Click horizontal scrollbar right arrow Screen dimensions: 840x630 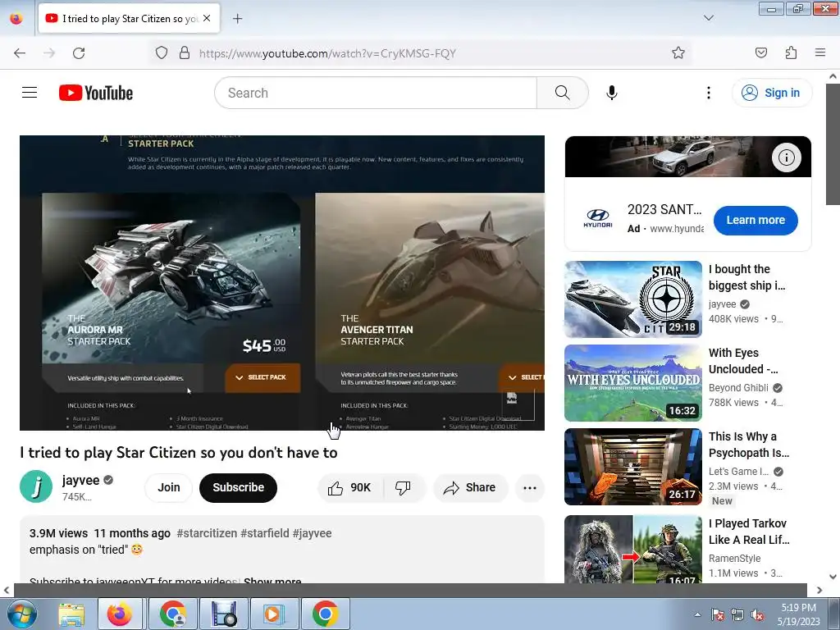pyautogui.click(x=819, y=590)
